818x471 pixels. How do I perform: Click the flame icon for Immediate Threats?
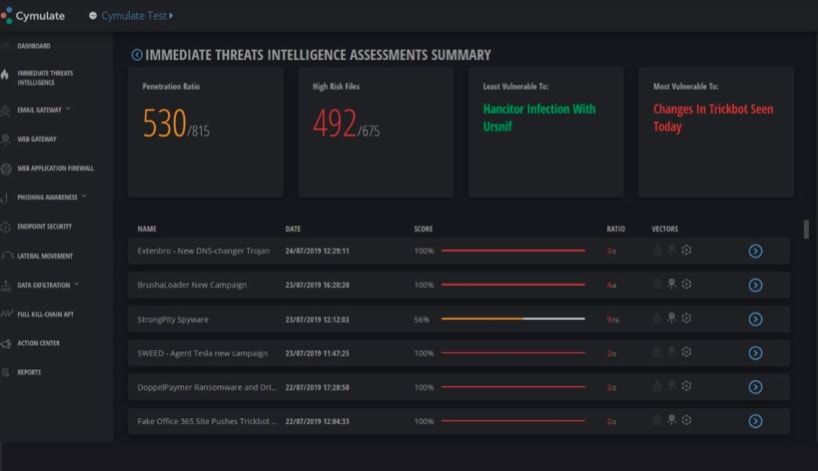[x=5, y=75]
